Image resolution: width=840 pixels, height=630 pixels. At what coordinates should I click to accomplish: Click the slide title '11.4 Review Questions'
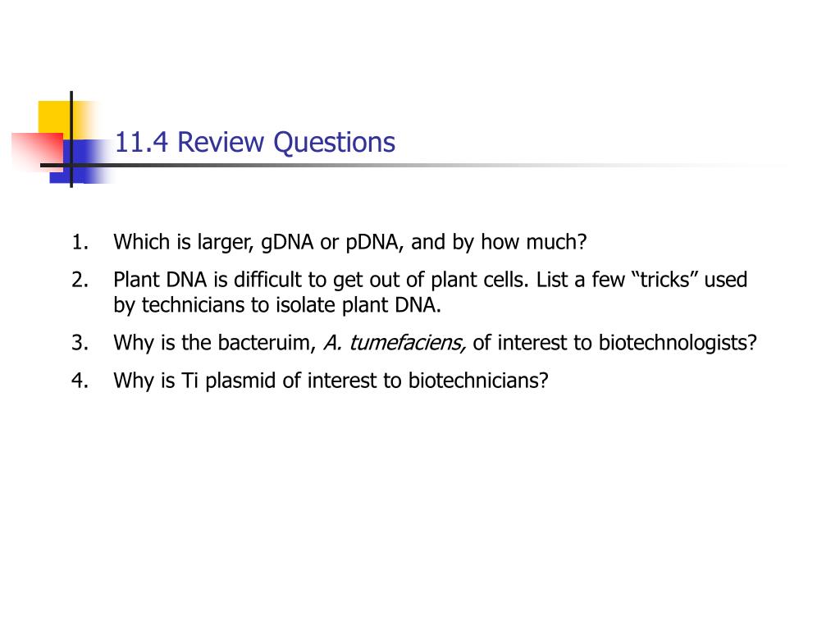pos(255,143)
